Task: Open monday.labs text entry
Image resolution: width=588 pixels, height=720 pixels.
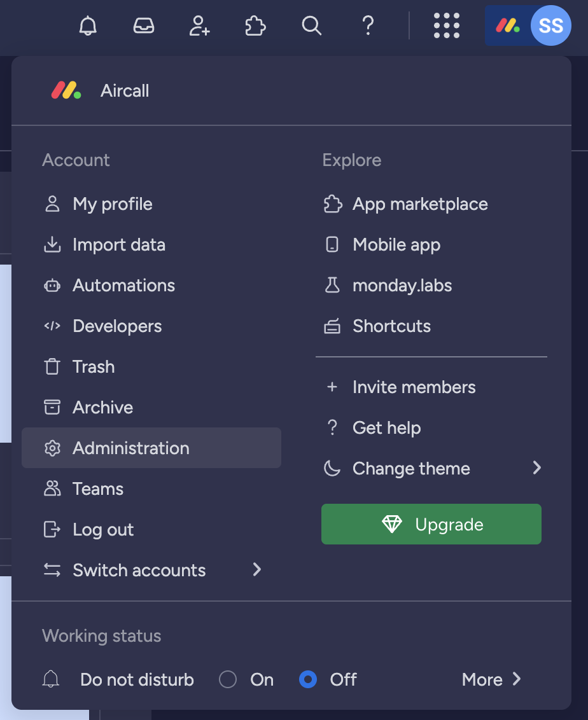Action: 402,286
